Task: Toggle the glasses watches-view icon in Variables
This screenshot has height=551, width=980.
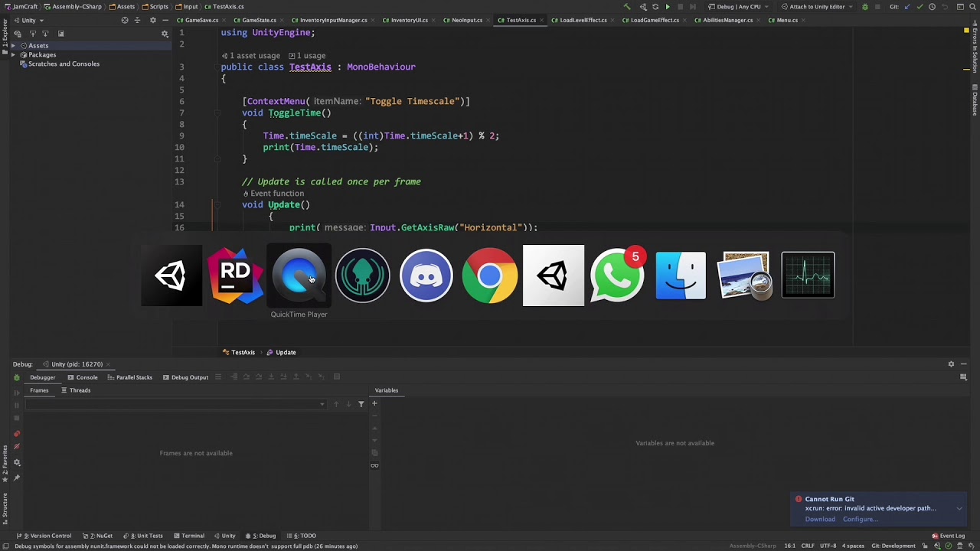Action: pyautogui.click(x=374, y=465)
